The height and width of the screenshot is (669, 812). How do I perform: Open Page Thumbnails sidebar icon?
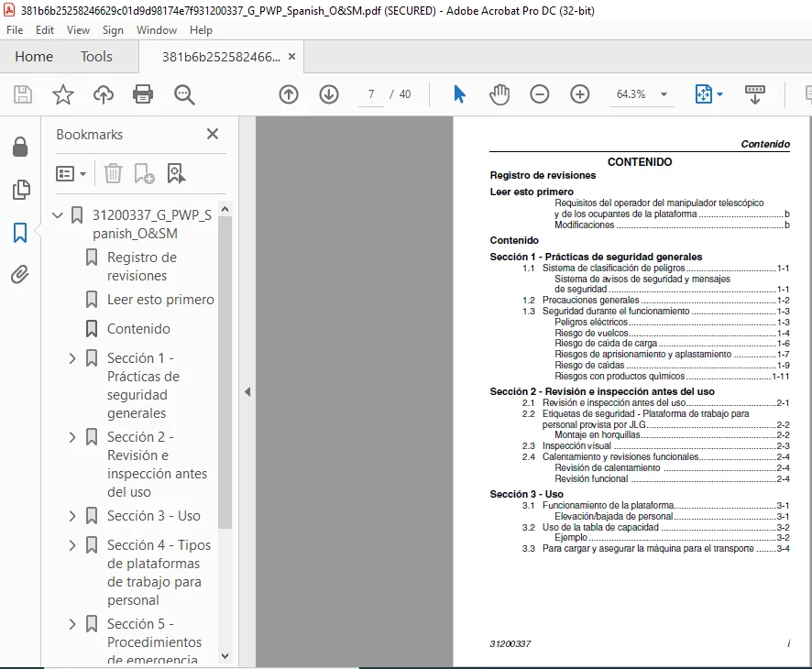coord(21,190)
